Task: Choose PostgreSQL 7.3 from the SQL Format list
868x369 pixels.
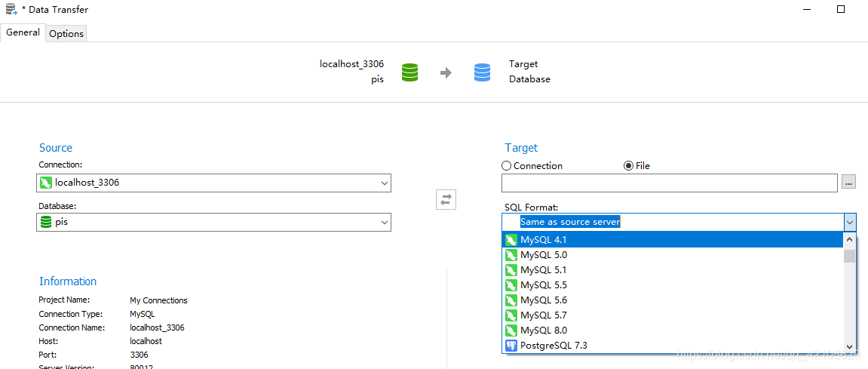Action: click(x=673, y=345)
